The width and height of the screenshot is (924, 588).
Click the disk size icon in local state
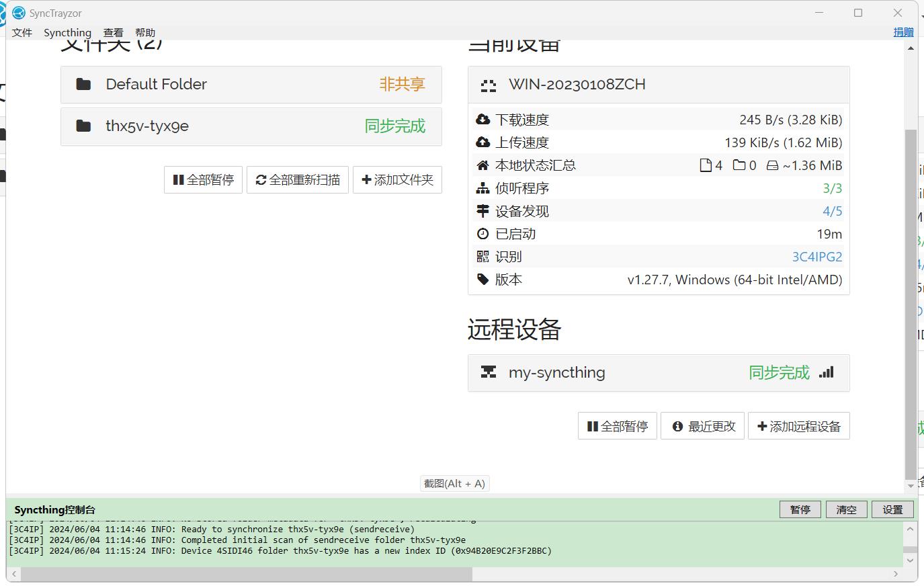click(773, 165)
